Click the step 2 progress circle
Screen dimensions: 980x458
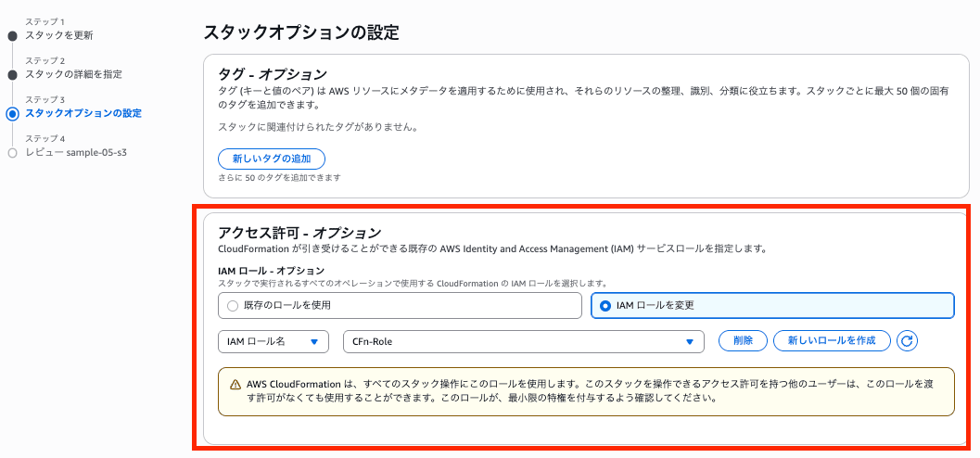click(x=12, y=75)
